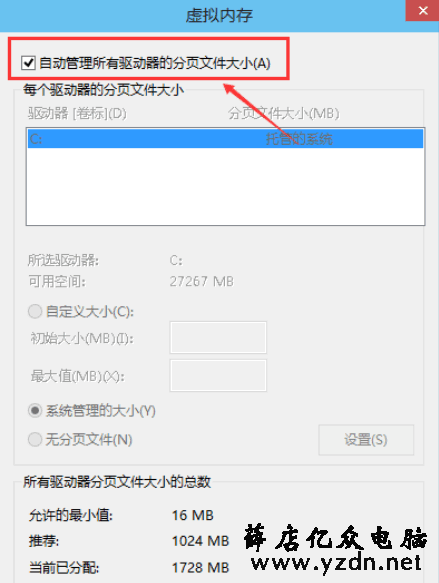
Task: Click the 自定义大小(C) label text
Action: point(90,312)
